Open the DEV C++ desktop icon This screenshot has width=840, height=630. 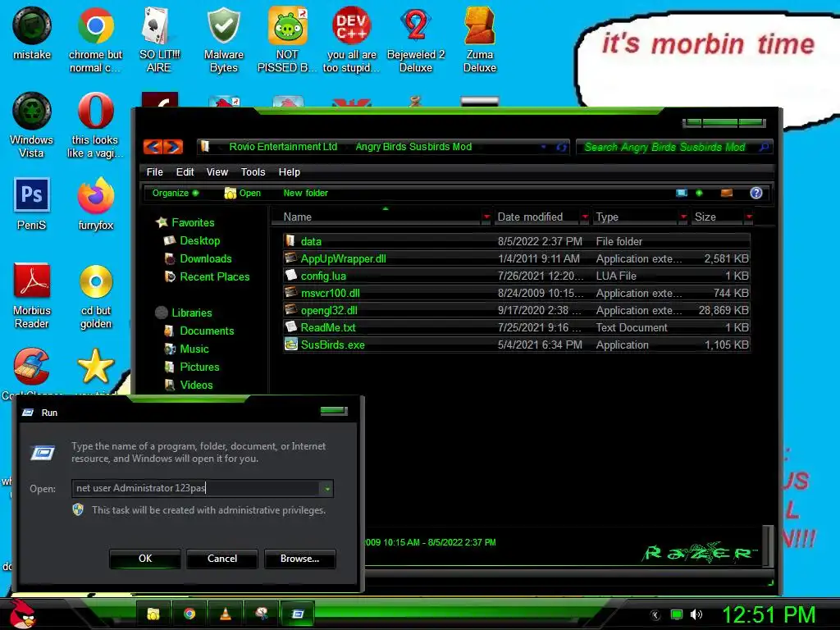351,39
